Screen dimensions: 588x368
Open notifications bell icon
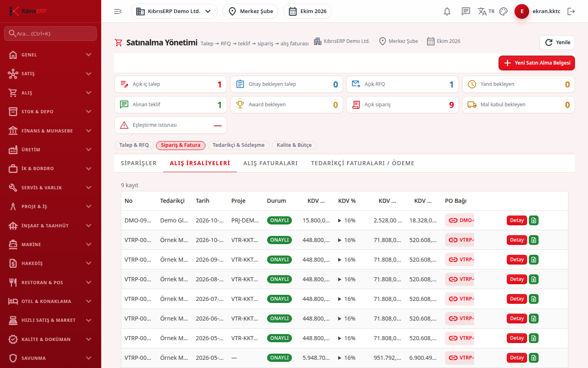point(447,11)
